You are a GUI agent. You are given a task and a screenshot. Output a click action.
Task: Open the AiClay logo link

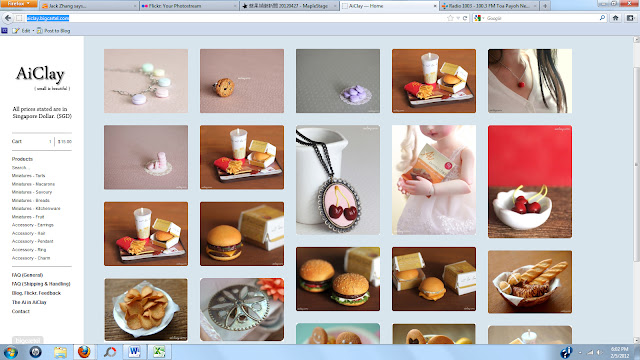pos(41,74)
